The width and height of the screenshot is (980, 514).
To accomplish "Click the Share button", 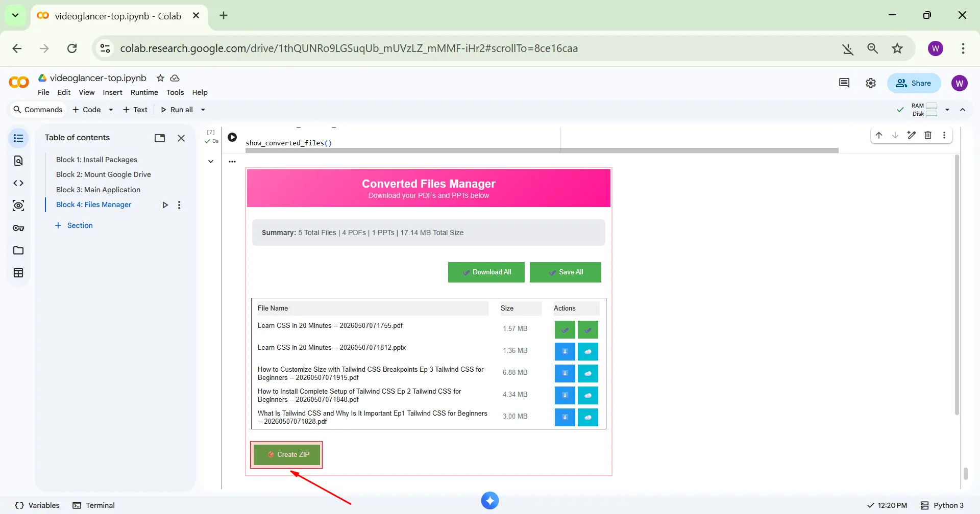I will click(x=914, y=83).
